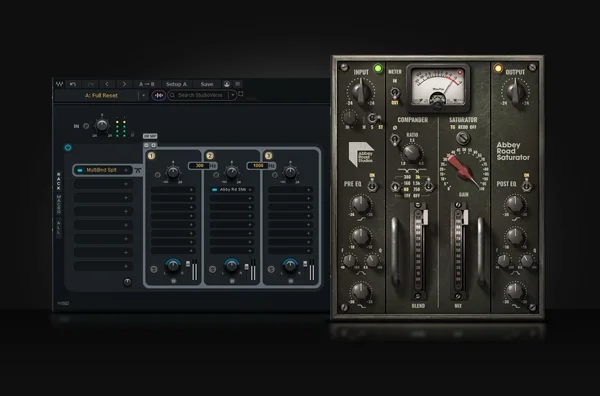This screenshot has height=396, width=600.
Task: Click the 1000 Hz crossover value
Action: coord(258,166)
